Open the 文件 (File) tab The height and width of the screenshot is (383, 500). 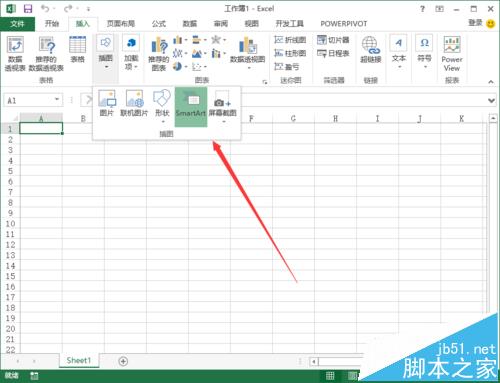coord(17,24)
